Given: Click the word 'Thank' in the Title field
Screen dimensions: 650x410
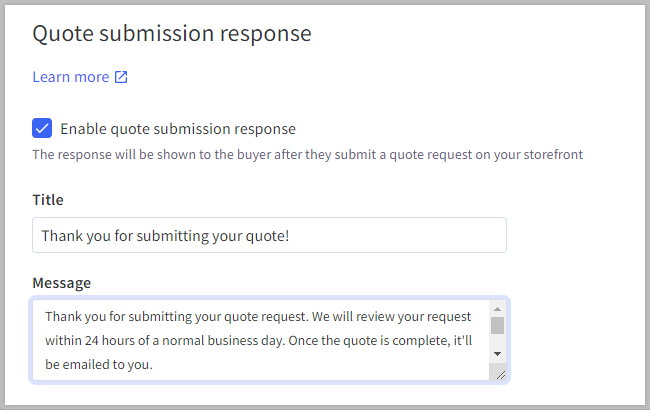Looking at the screenshot, I should [62, 237].
